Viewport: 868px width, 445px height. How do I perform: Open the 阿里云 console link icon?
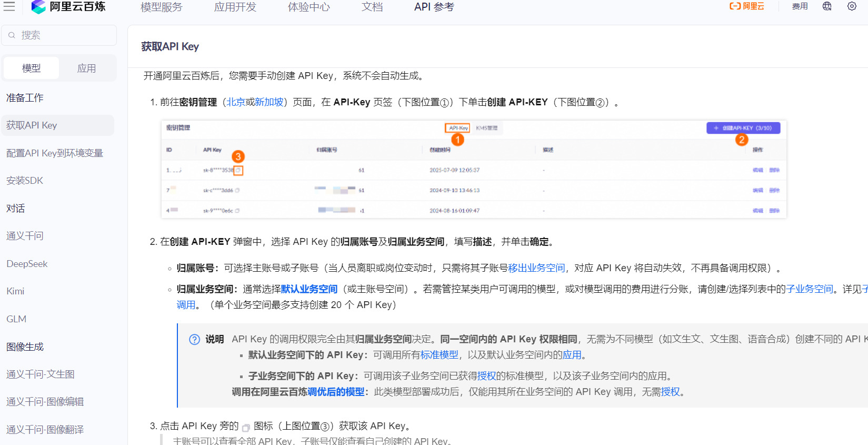tap(746, 6)
